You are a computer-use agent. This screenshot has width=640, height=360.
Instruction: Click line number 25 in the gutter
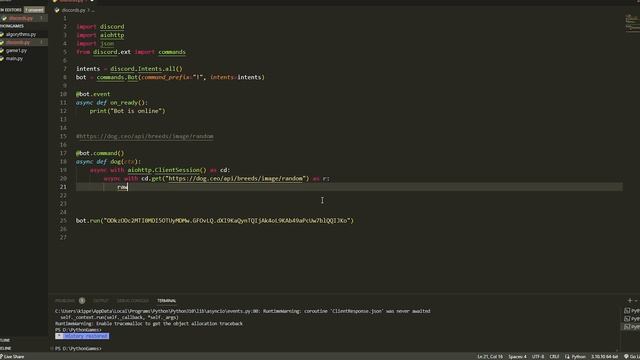click(x=63, y=221)
